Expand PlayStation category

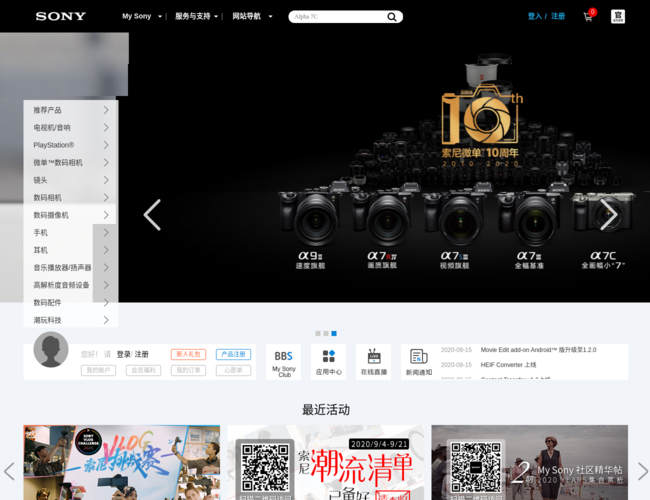click(x=71, y=145)
